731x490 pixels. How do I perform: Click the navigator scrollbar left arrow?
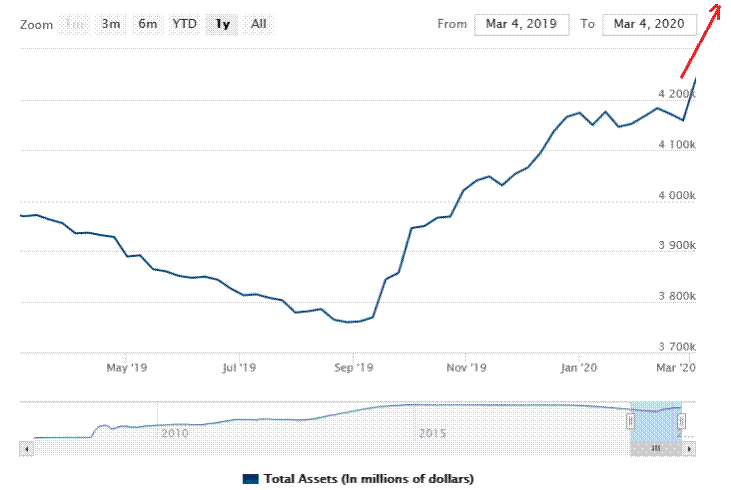click(x=26, y=450)
